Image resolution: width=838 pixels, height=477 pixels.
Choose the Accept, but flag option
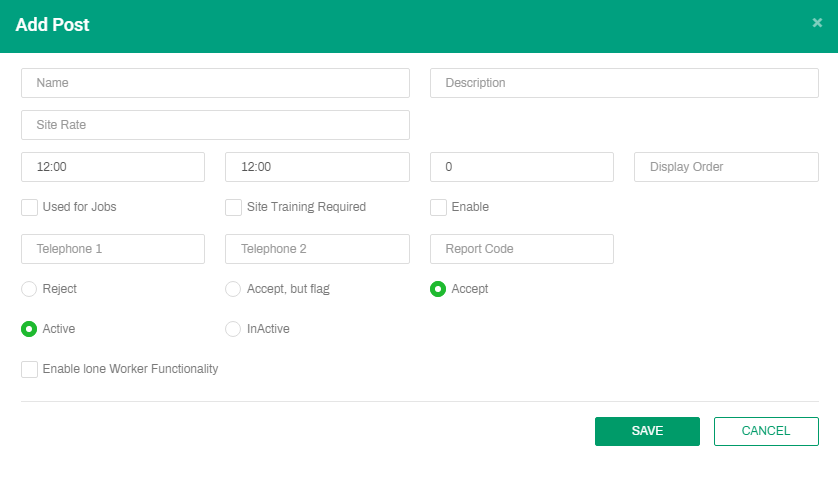[x=233, y=289]
